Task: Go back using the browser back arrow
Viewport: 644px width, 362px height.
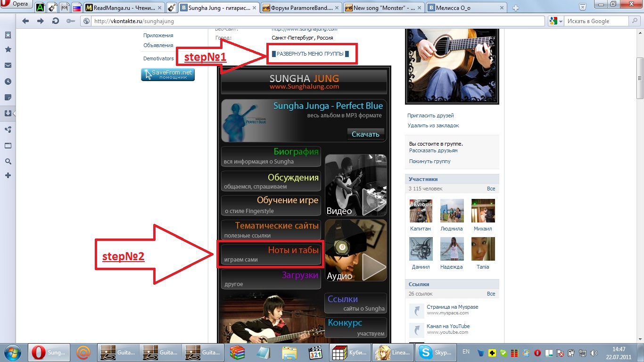Action: [x=25, y=21]
